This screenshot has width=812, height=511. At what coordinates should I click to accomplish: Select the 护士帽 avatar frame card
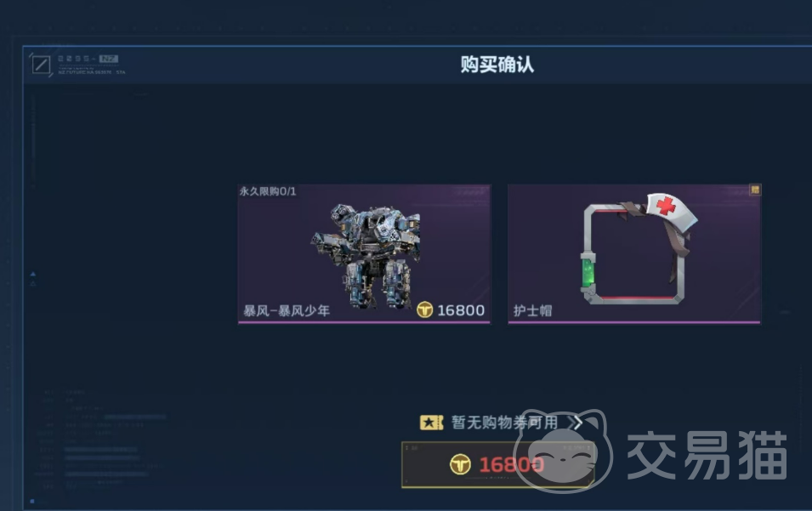(634, 253)
